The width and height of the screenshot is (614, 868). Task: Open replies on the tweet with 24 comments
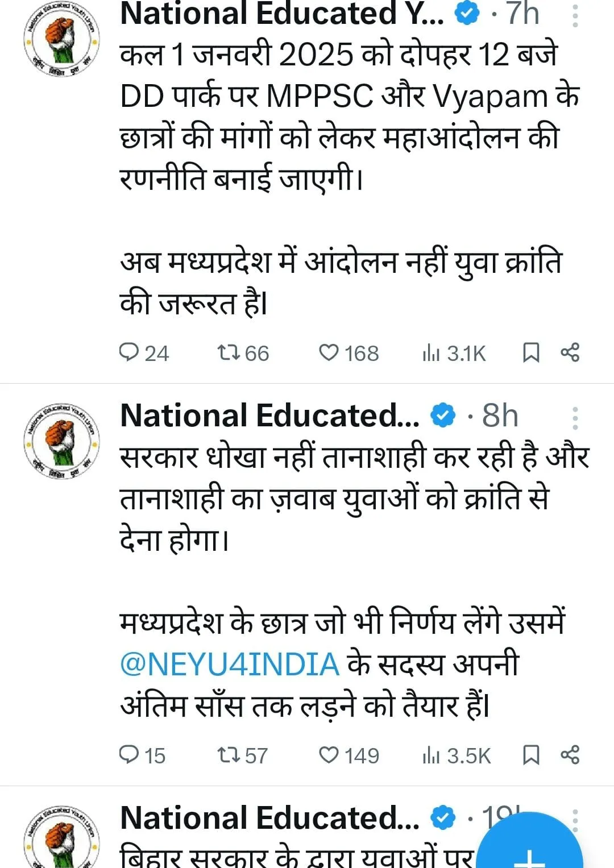[x=144, y=353]
